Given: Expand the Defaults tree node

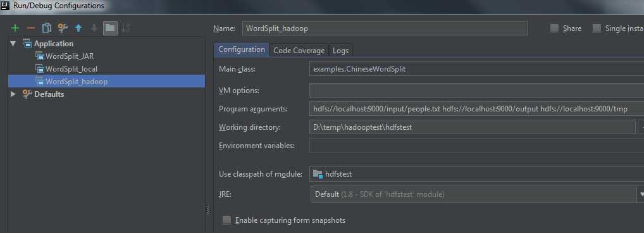Looking at the screenshot, I should 13,94.
